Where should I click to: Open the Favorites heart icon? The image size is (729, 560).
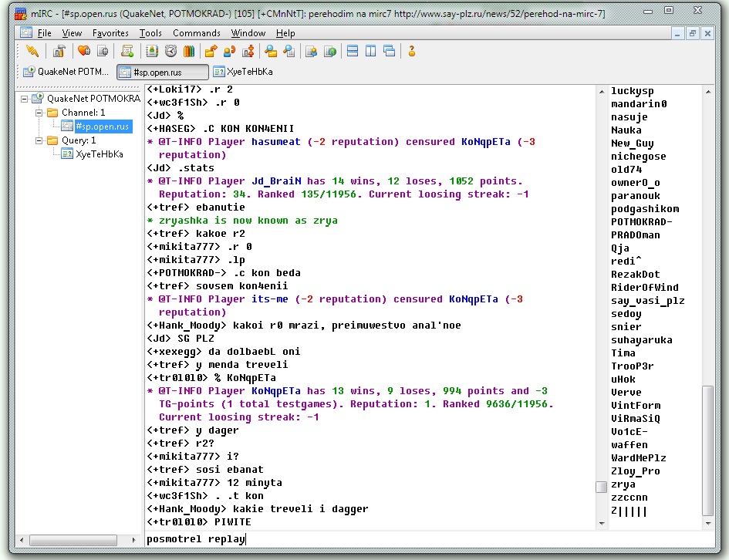click(84, 52)
